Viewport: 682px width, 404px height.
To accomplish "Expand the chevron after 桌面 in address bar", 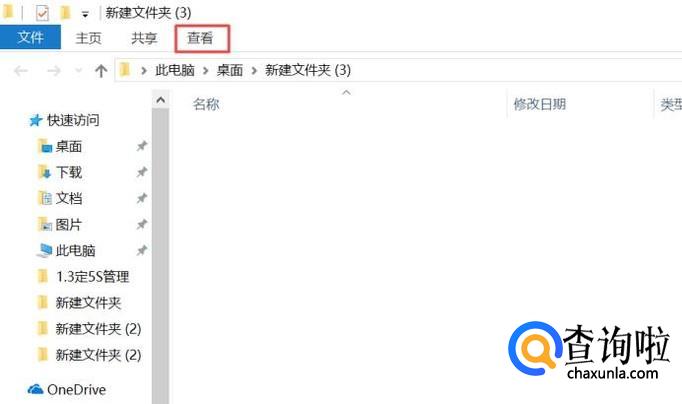I will click(x=254, y=70).
